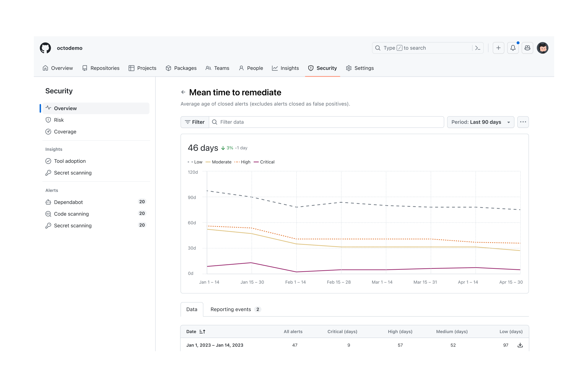Click the command palette icon in search

pos(477,48)
